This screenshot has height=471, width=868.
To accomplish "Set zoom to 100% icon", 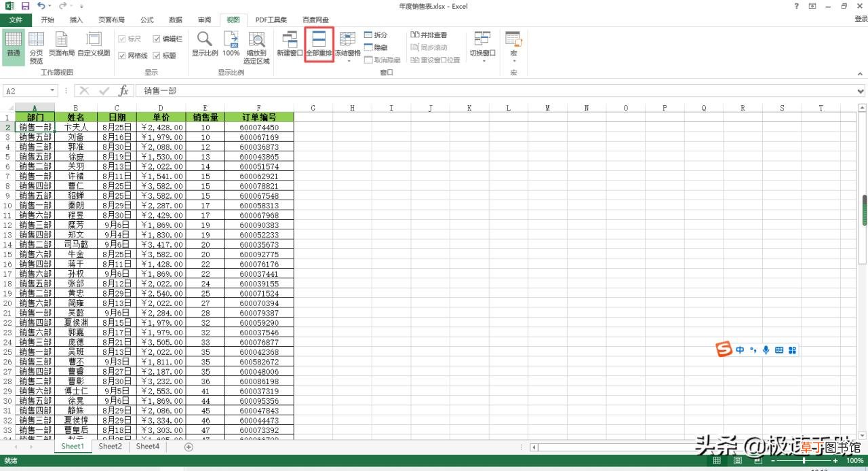I will click(x=231, y=44).
